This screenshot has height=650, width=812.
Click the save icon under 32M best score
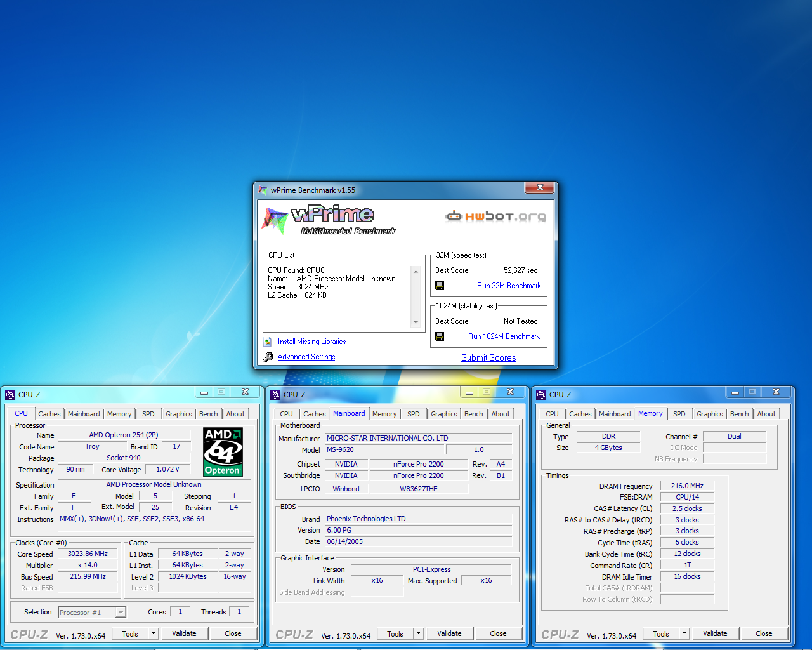(x=440, y=286)
